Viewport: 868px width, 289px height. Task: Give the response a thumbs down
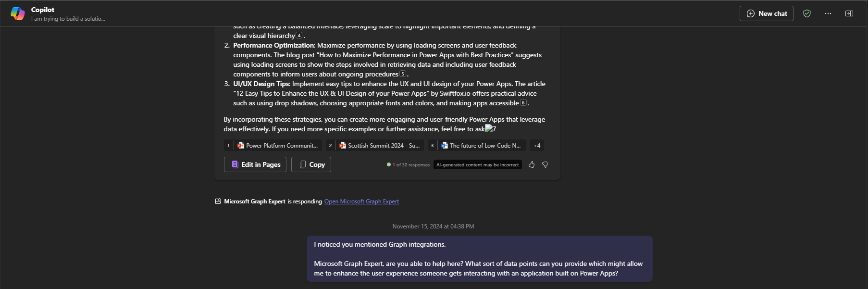click(545, 164)
